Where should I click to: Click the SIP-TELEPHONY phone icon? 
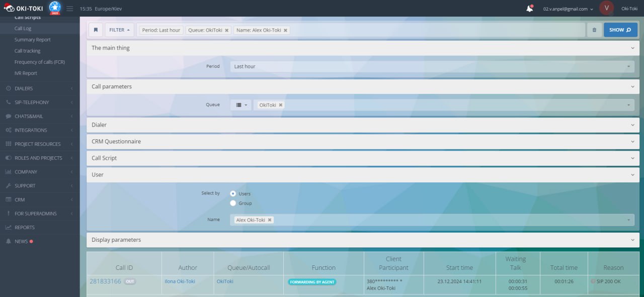(9, 103)
